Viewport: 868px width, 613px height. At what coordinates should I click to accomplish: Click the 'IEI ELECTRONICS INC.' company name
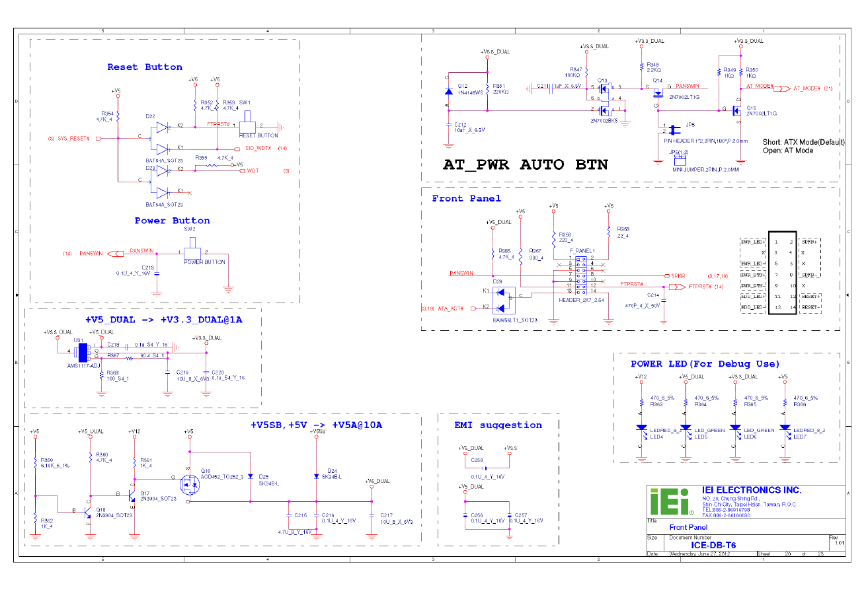point(751,490)
